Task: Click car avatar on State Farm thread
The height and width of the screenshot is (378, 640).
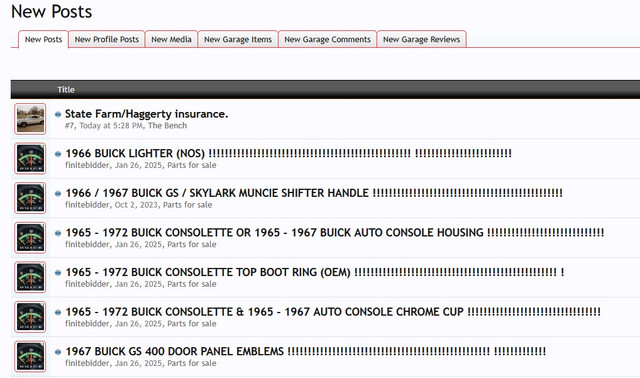Action: tap(30, 119)
